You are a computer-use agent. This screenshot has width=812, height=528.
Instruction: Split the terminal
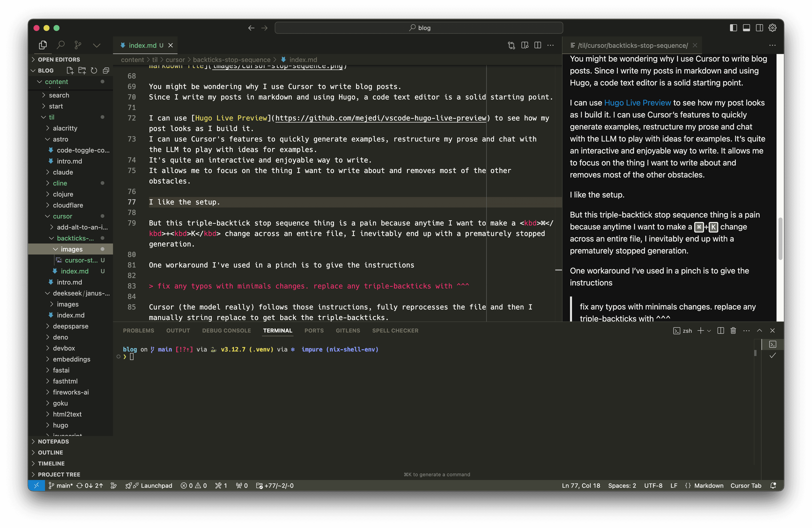pyautogui.click(x=720, y=330)
